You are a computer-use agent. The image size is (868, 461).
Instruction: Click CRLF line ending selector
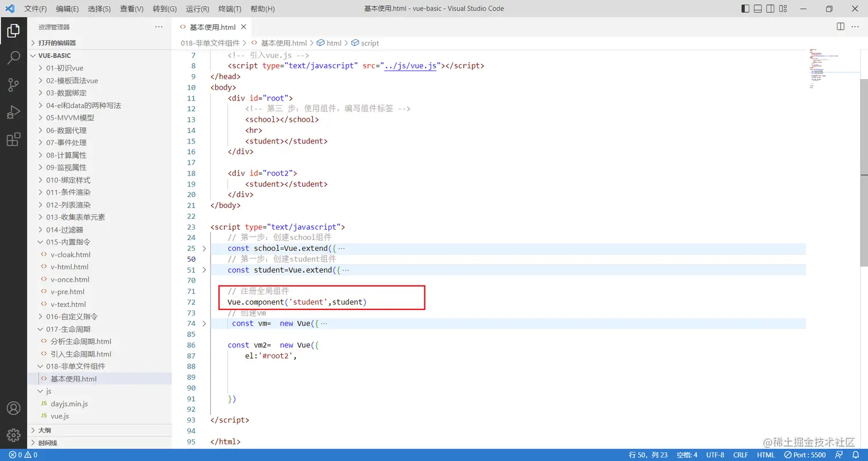741,455
